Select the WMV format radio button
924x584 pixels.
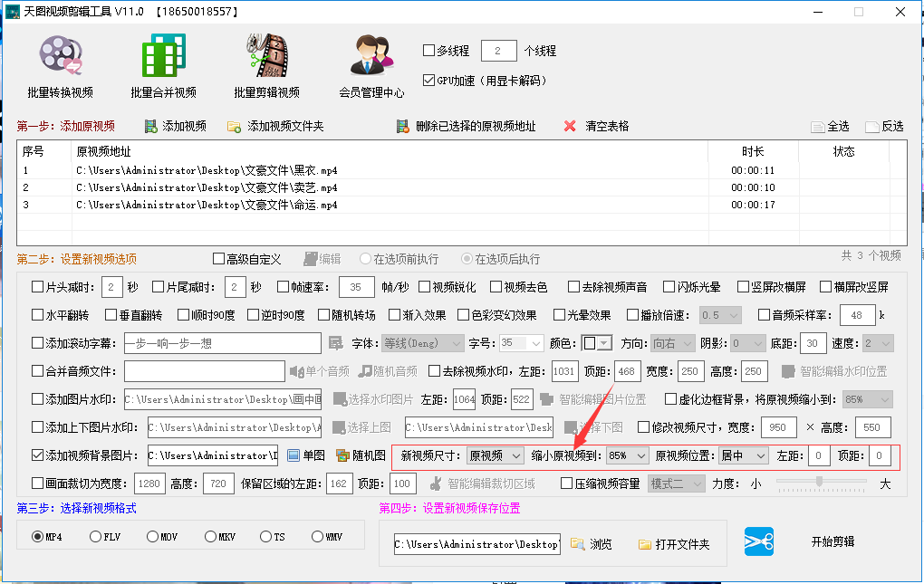pyautogui.click(x=318, y=536)
